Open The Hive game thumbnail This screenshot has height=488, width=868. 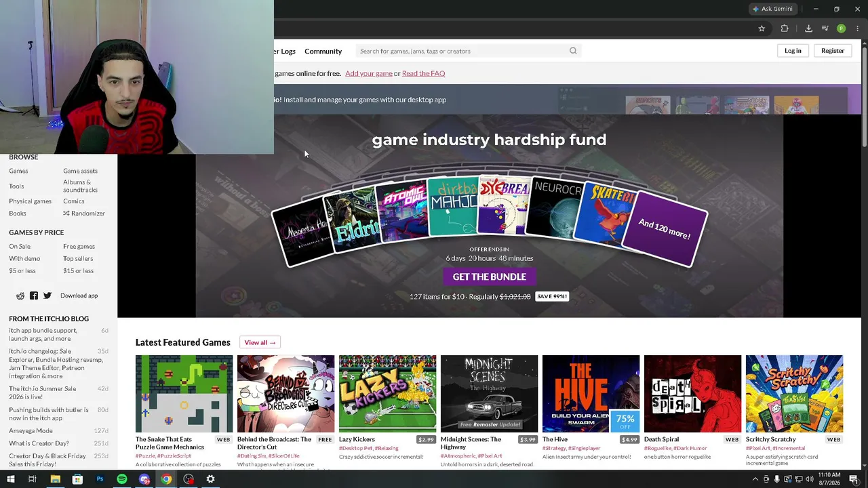[x=591, y=394]
